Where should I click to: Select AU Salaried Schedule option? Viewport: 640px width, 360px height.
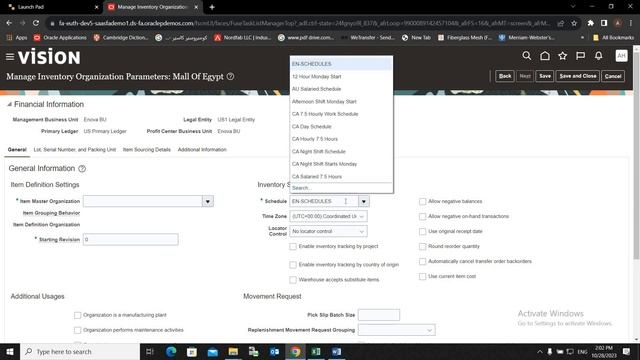(x=341, y=89)
